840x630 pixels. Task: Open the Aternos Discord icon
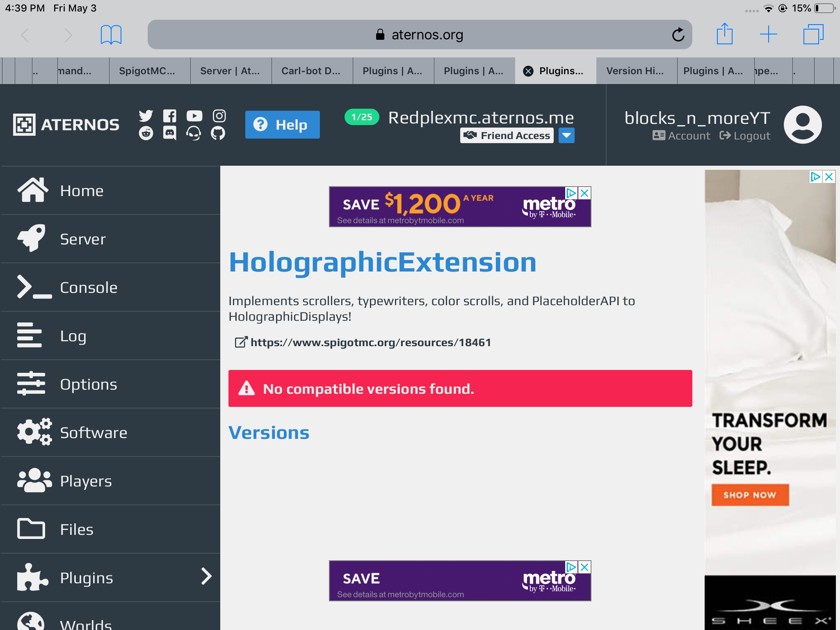coord(170,133)
